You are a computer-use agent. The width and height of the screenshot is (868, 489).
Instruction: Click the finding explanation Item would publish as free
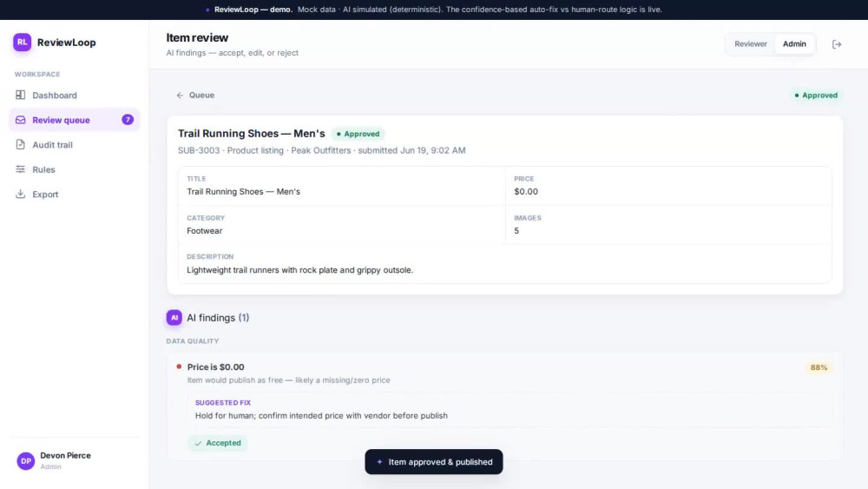pyautogui.click(x=288, y=380)
